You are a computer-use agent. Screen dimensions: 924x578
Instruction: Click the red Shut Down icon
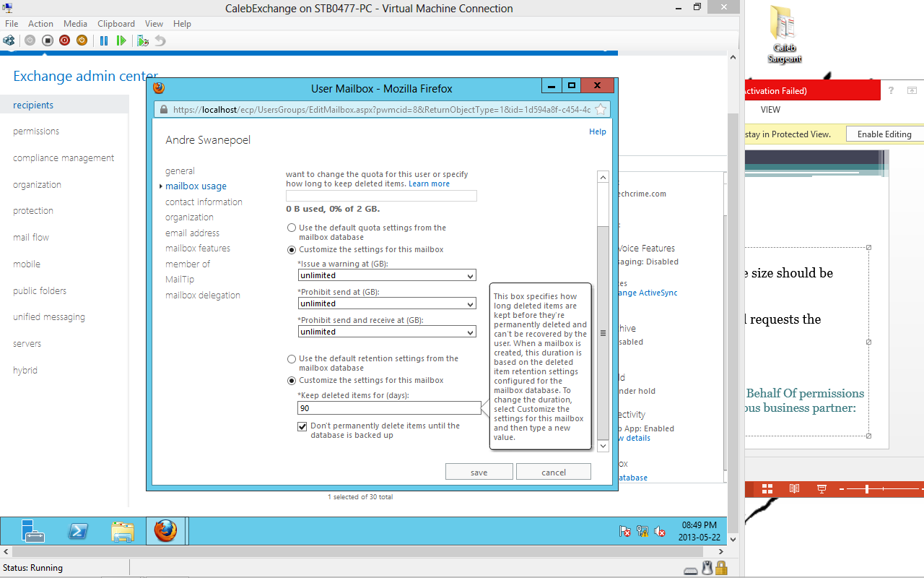tap(64, 40)
